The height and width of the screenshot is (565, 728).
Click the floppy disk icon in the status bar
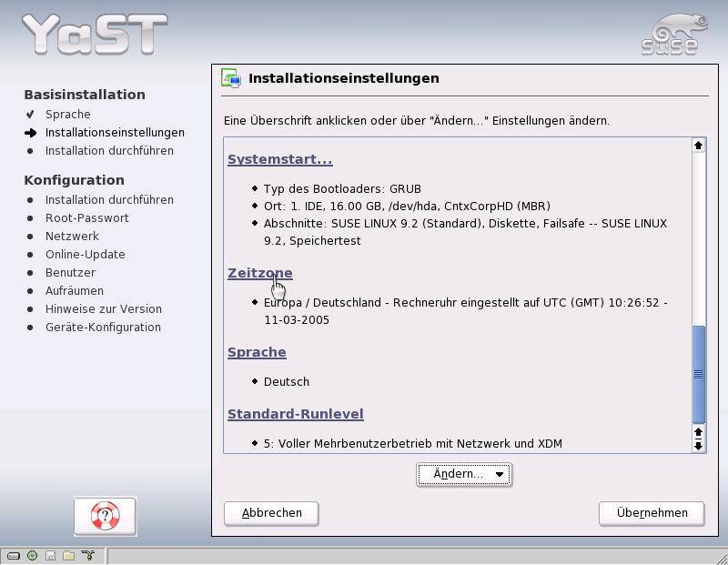click(50, 555)
